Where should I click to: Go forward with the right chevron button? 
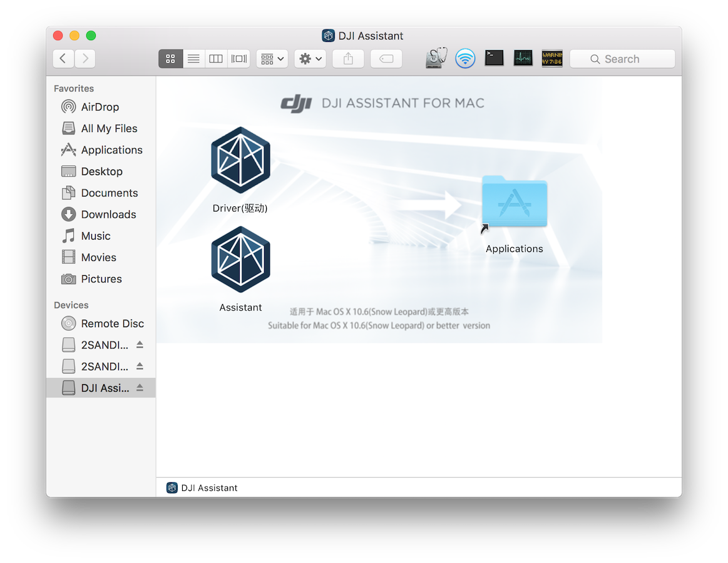[x=85, y=58]
